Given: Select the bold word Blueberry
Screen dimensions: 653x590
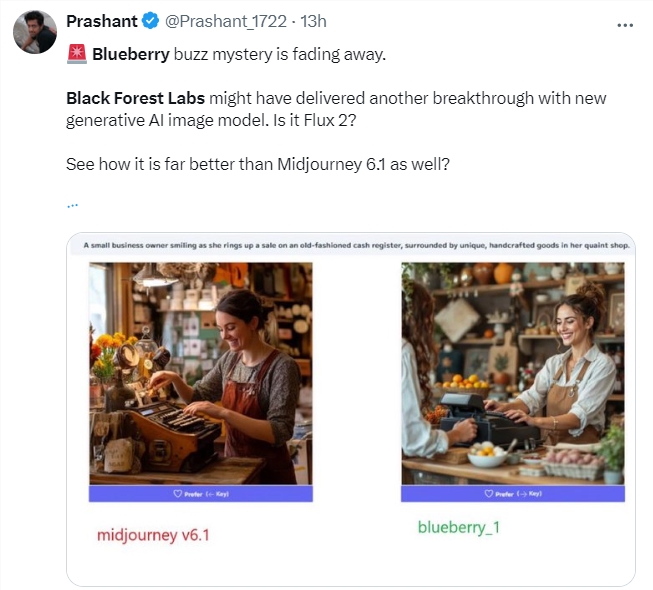Looking at the screenshot, I should 129,54.
